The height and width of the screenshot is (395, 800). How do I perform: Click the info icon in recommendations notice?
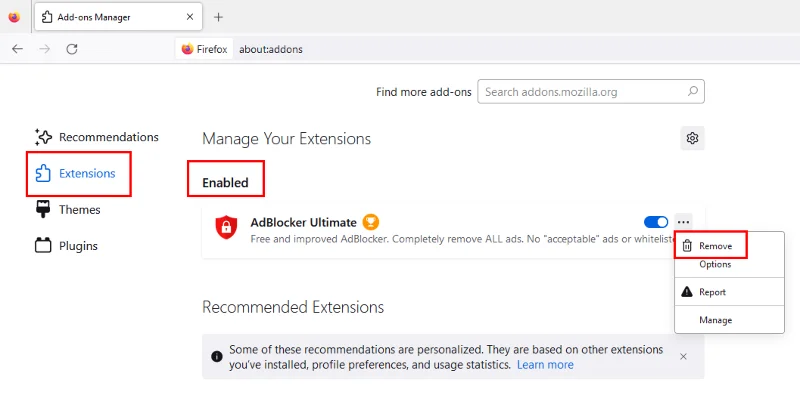[217, 356]
